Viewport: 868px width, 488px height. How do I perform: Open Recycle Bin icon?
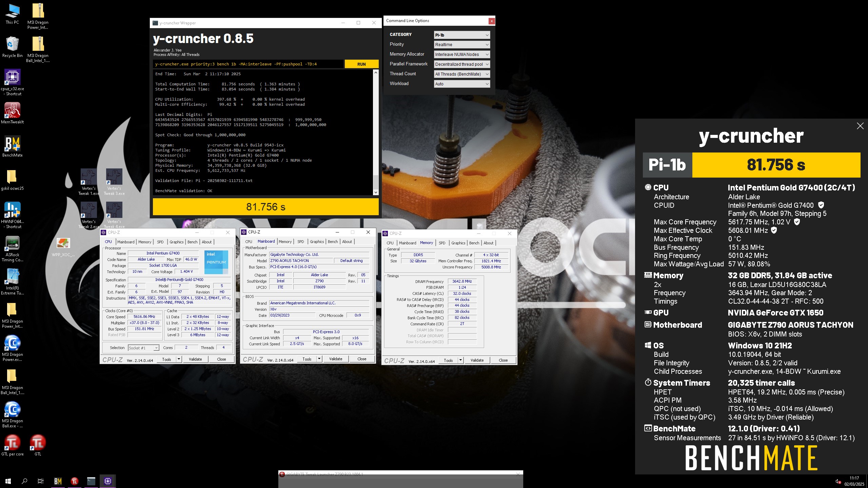(12, 47)
